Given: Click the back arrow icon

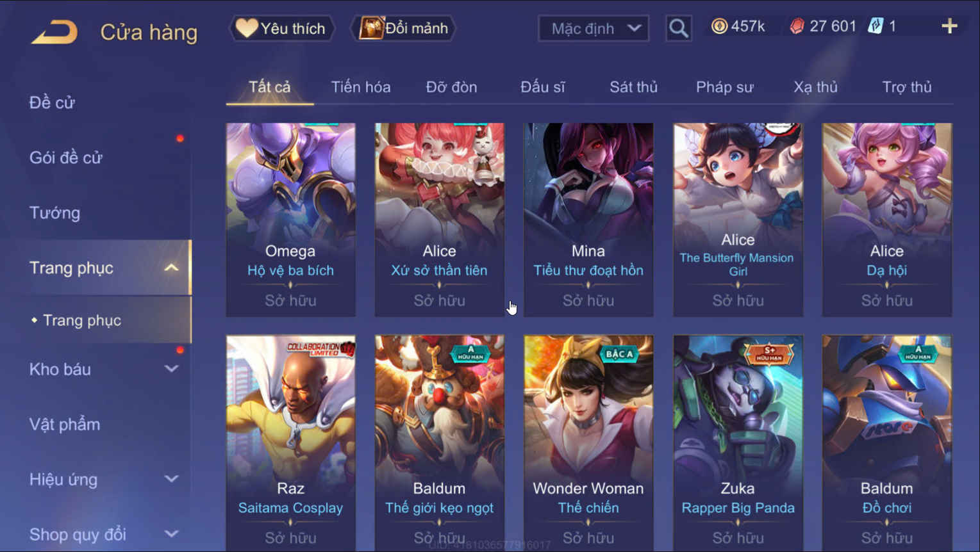Looking at the screenshot, I should pos(54,32).
